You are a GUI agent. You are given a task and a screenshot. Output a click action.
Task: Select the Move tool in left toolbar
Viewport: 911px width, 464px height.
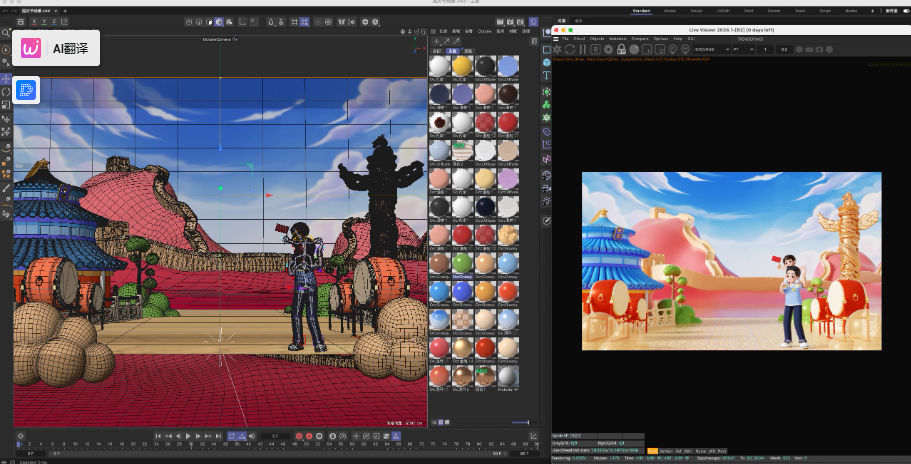pyautogui.click(x=6, y=78)
